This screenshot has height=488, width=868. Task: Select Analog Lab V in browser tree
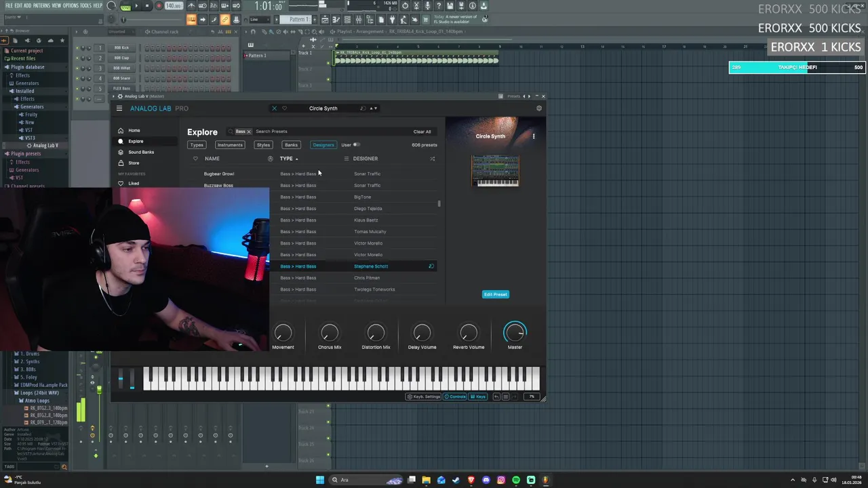tap(45, 146)
